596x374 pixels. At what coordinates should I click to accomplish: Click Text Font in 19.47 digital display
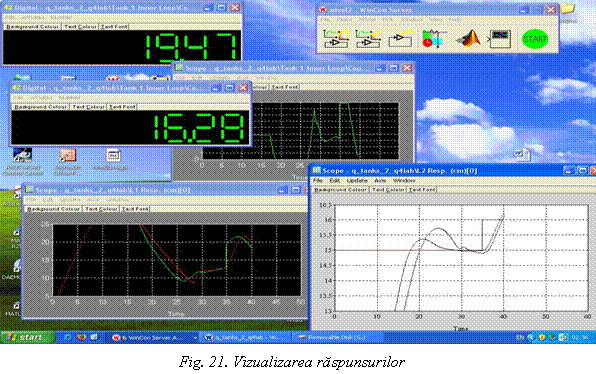(114, 27)
